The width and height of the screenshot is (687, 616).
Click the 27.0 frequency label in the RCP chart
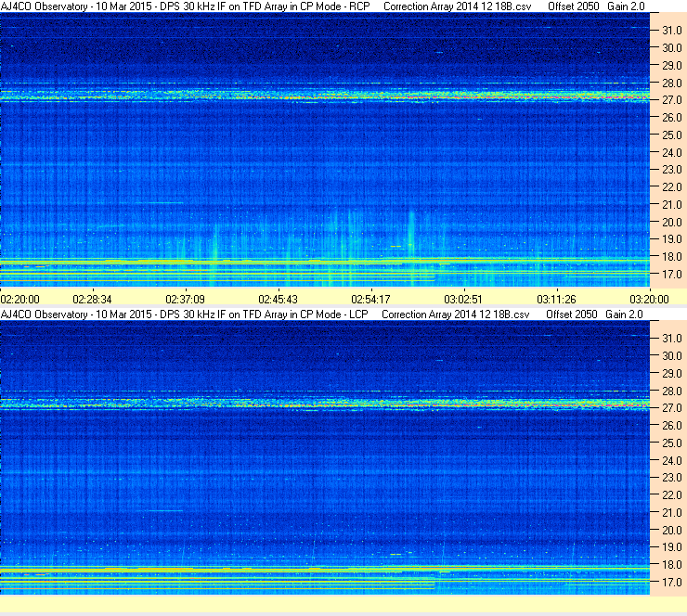[672, 100]
